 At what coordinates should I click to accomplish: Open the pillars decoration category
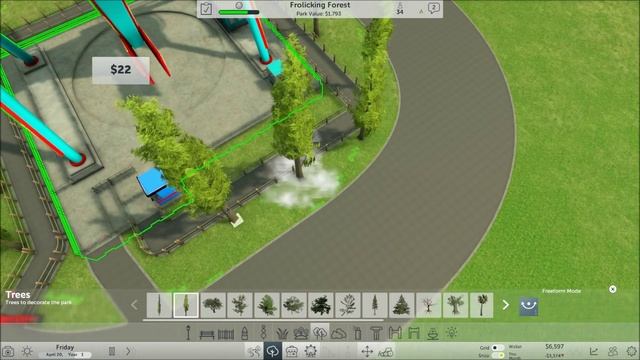click(376, 333)
